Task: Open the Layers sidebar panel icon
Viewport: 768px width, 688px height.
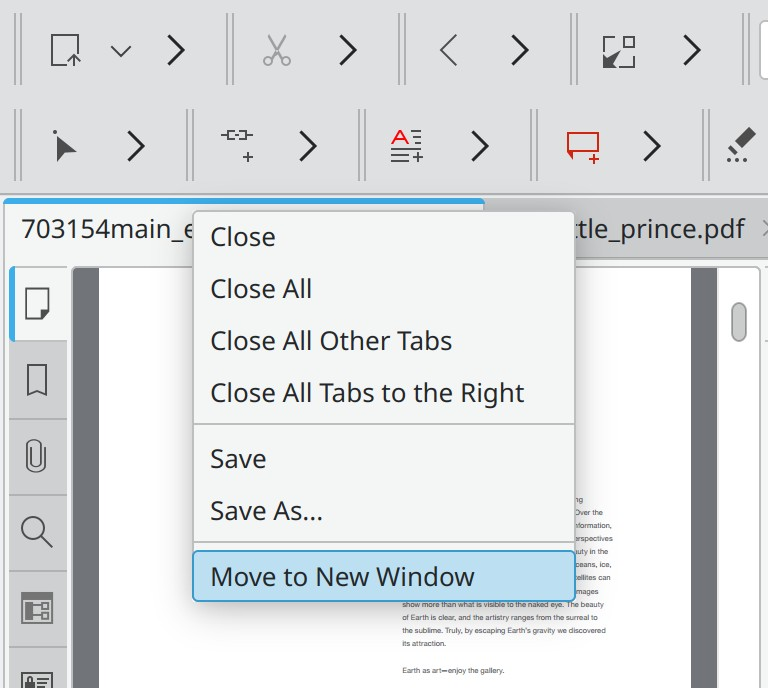Action: click(37, 608)
